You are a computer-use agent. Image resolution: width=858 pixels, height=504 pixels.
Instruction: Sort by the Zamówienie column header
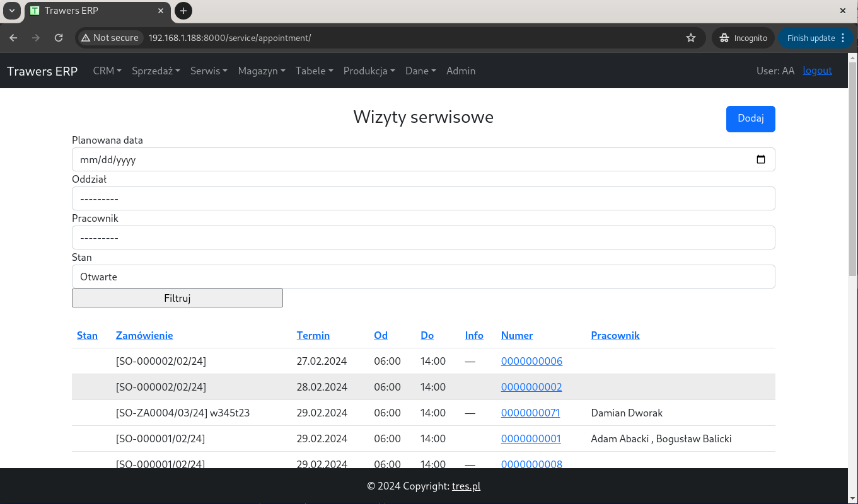[x=144, y=335]
